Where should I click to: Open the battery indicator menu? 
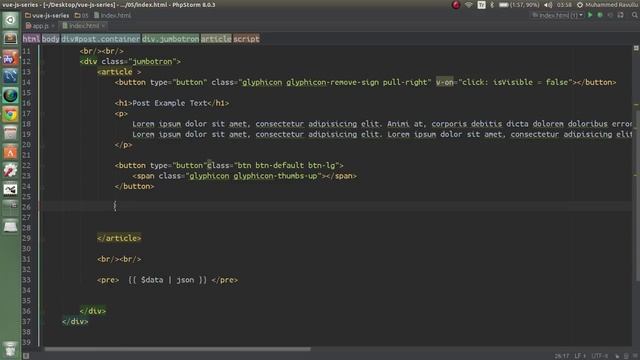click(519, 5)
